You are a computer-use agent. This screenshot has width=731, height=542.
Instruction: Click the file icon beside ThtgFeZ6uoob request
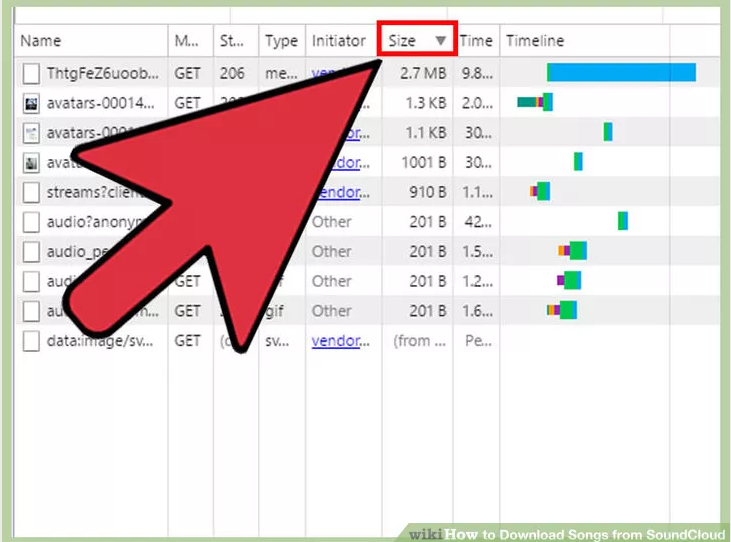pyautogui.click(x=31, y=73)
